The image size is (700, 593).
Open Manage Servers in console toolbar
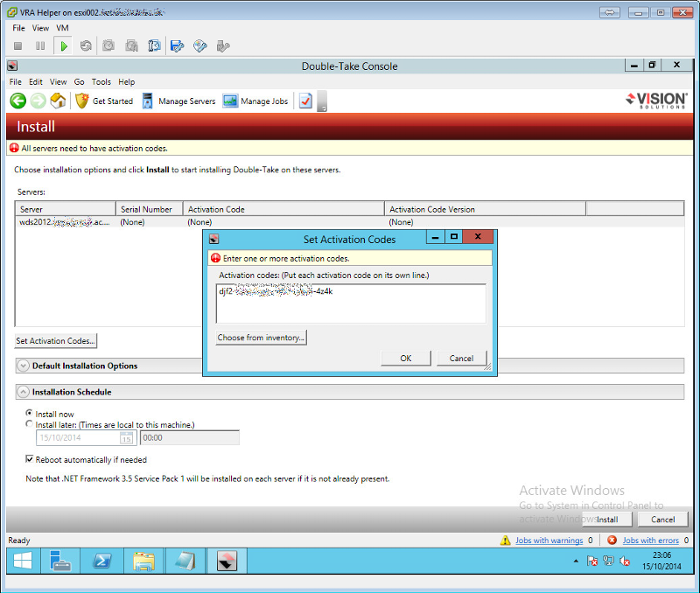(178, 101)
